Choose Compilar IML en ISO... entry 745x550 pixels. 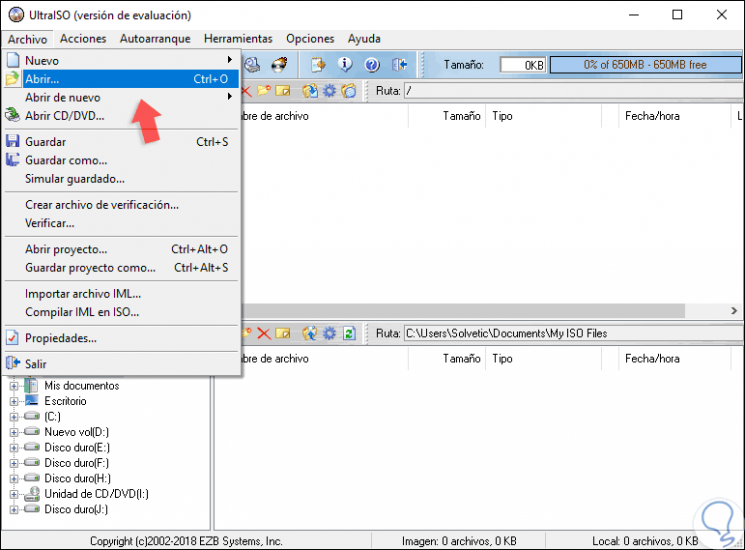point(122,312)
